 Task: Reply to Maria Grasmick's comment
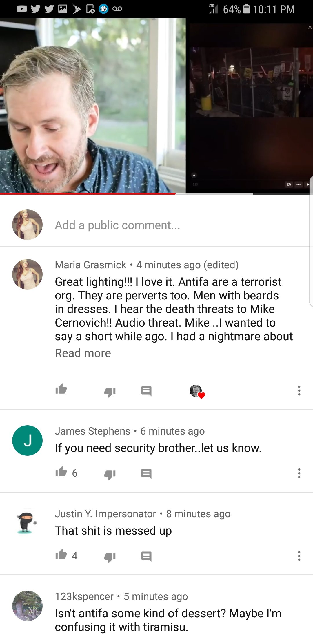[146, 391]
